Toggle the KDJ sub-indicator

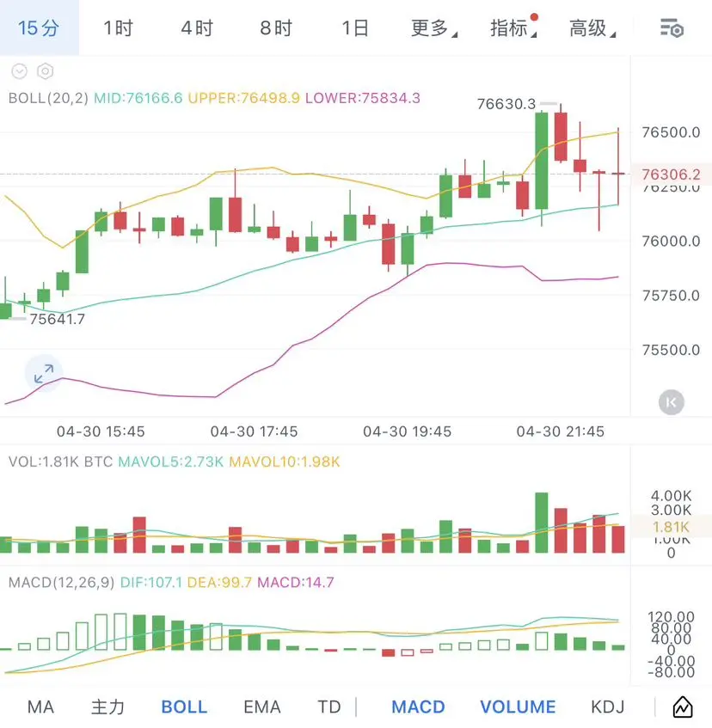coord(607,707)
